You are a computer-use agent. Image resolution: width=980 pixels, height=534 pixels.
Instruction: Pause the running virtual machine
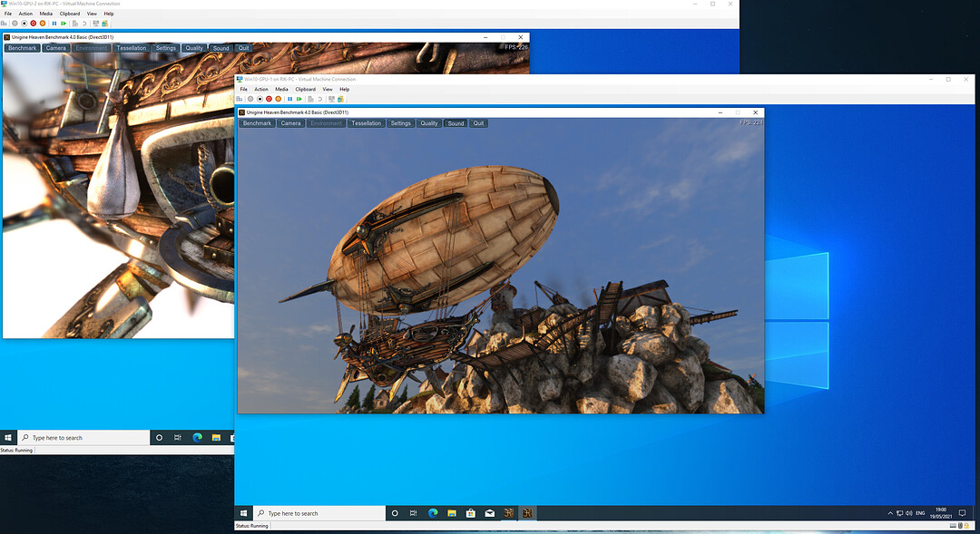click(x=290, y=98)
